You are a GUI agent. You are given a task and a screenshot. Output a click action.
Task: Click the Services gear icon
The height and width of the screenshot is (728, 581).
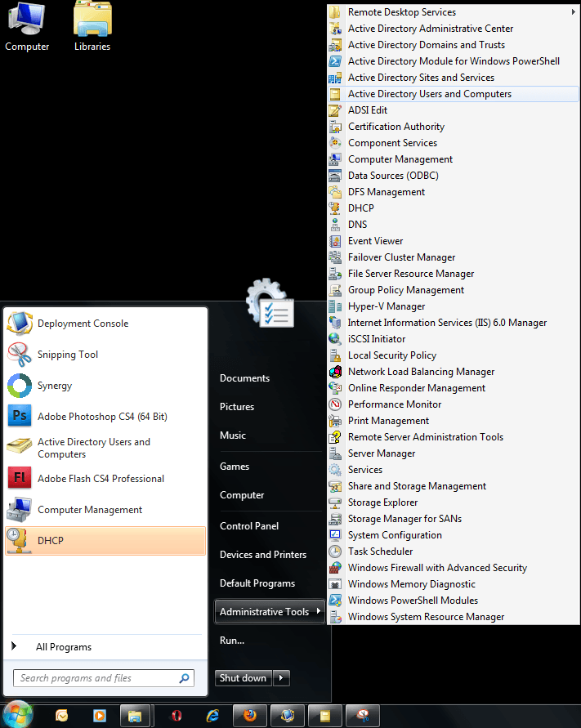(x=335, y=469)
